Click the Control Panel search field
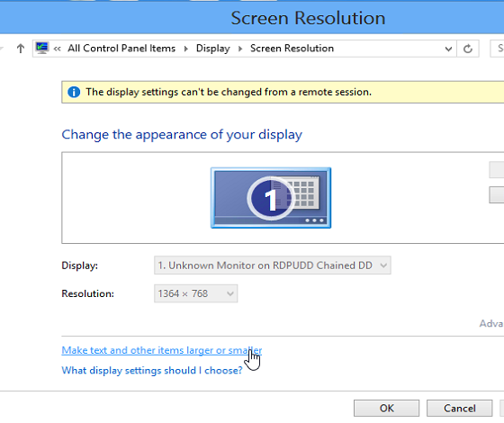 497,49
